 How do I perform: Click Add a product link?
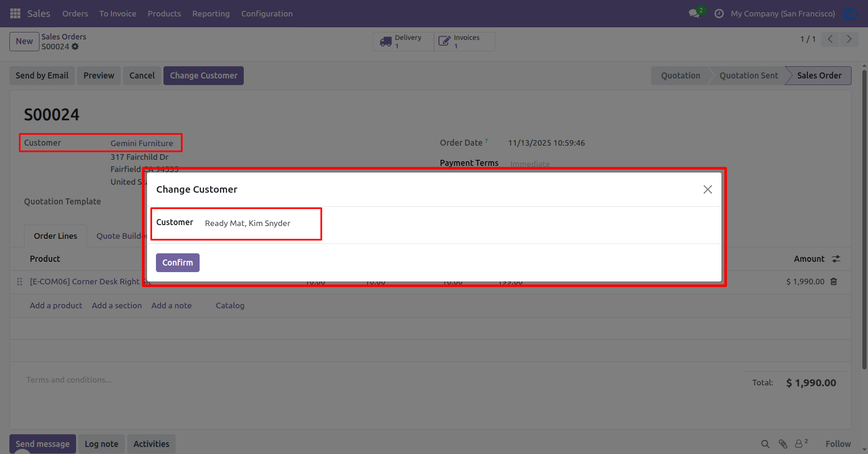[56, 305]
